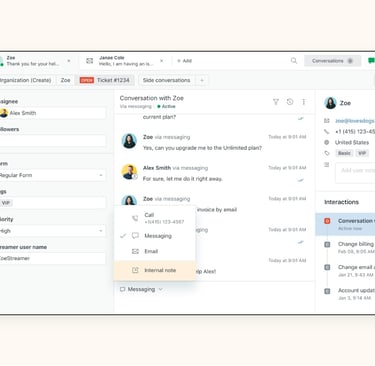This screenshot has width=375, height=366.
Task: Choose Call from the channel menu
Action: (155, 218)
